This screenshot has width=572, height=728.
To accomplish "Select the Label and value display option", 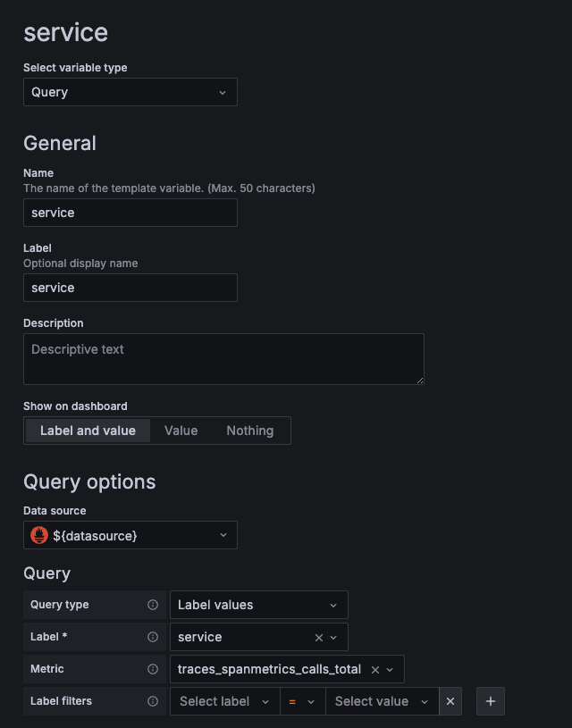I will point(87,430).
